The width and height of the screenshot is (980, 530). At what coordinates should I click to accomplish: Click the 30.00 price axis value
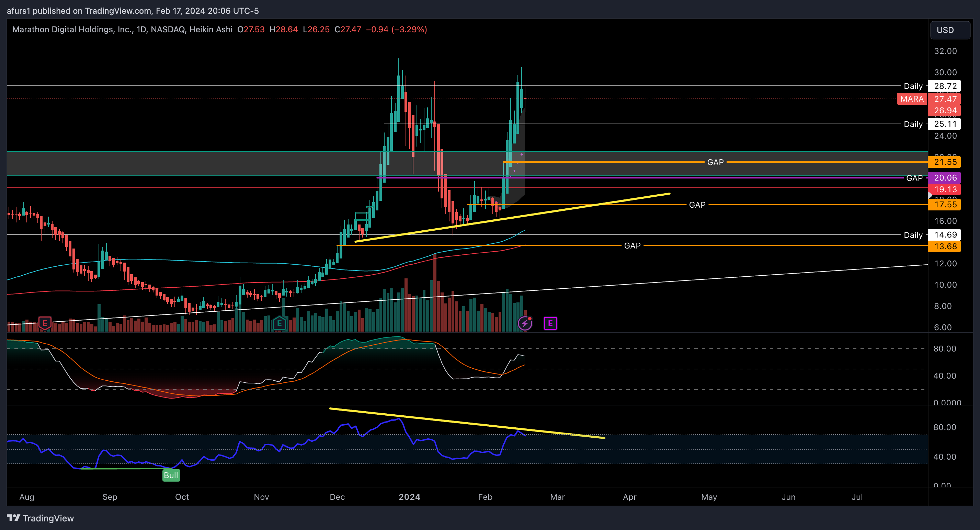945,72
